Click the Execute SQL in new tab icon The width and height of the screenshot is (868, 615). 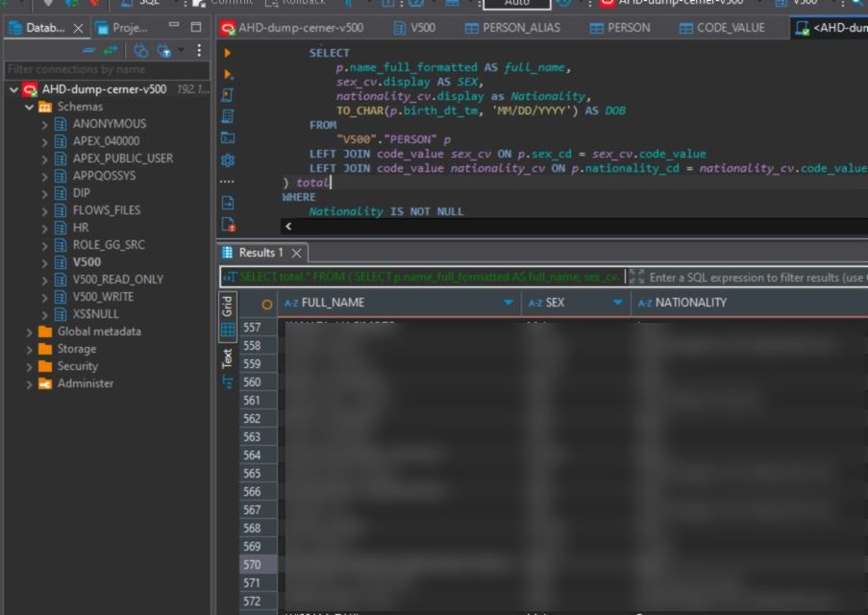(x=227, y=74)
